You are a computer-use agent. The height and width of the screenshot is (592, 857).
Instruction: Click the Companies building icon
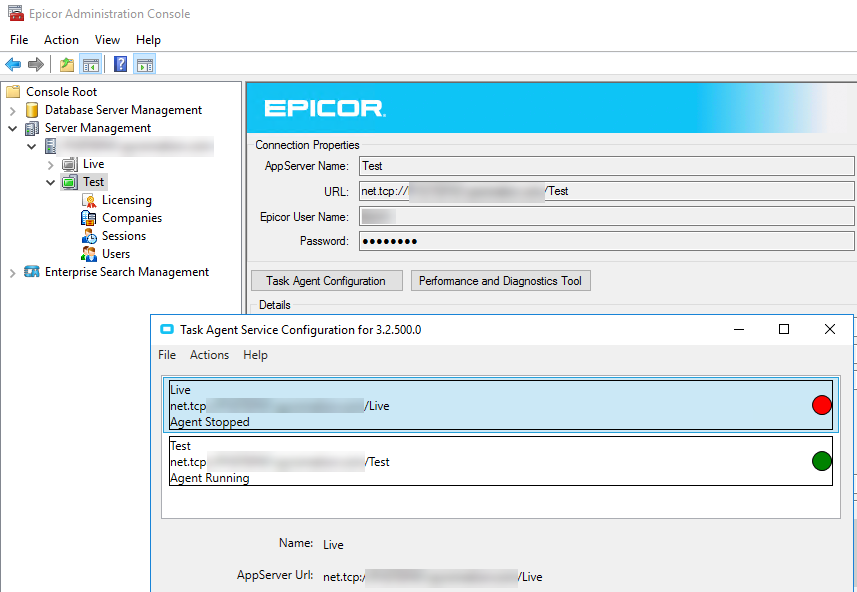[89, 218]
